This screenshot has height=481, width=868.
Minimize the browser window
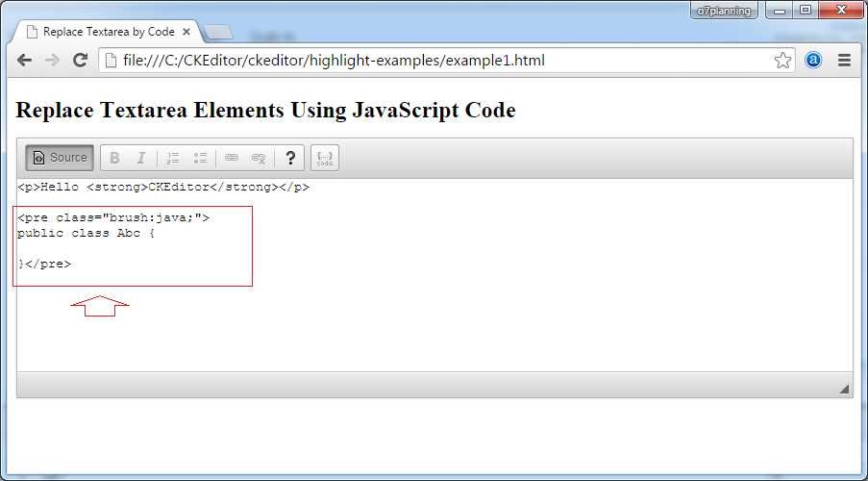[x=780, y=11]
